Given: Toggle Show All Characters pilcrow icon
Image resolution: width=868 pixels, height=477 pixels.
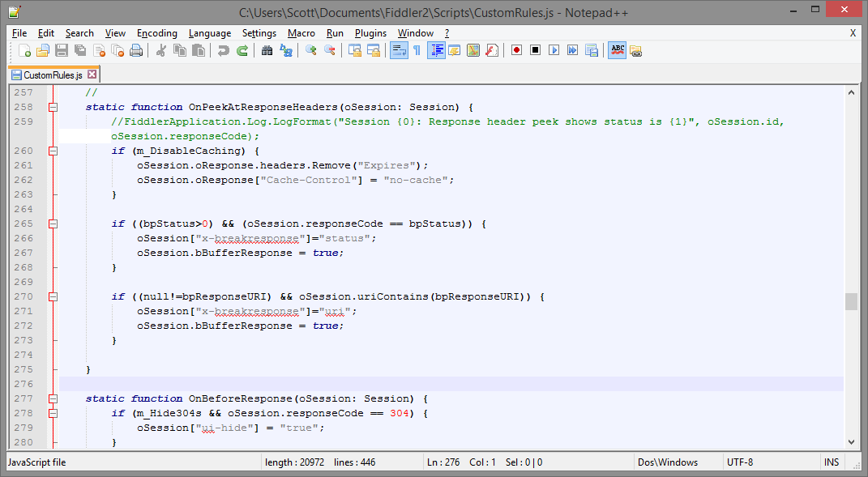Looking at the screenshot, I should pos(417,51).
